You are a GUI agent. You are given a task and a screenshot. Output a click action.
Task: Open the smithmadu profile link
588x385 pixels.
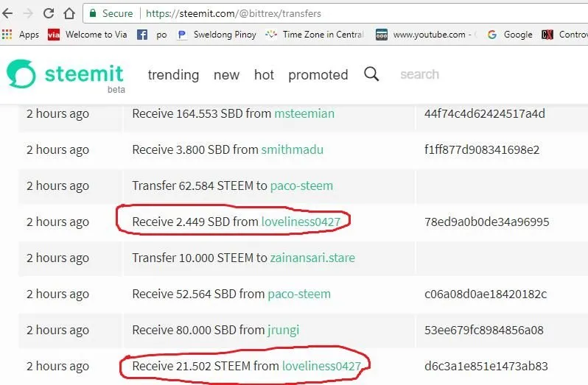[292, 150]
